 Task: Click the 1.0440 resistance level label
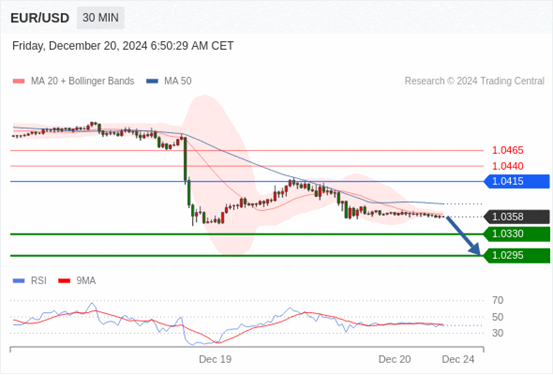point(508,166)
